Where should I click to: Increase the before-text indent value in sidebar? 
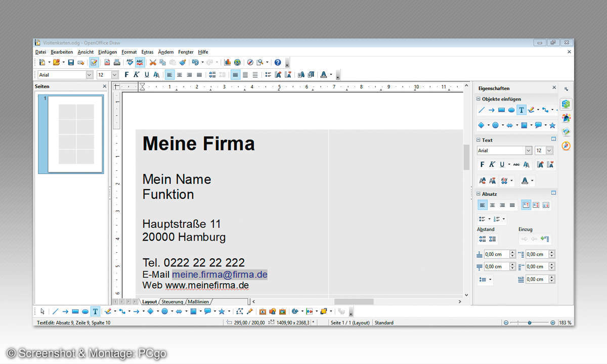(552, 252)
